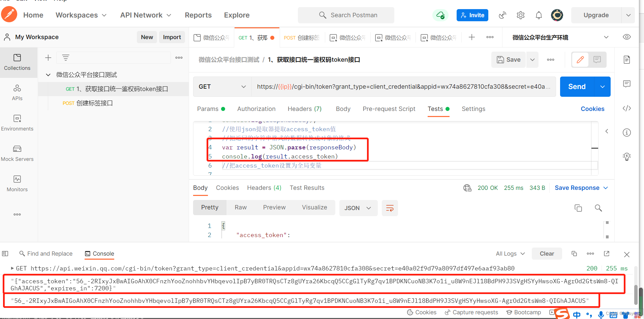Viewport: 644px width, 319px height.
Task: Open the request info icon
Action: coord(627,133)
